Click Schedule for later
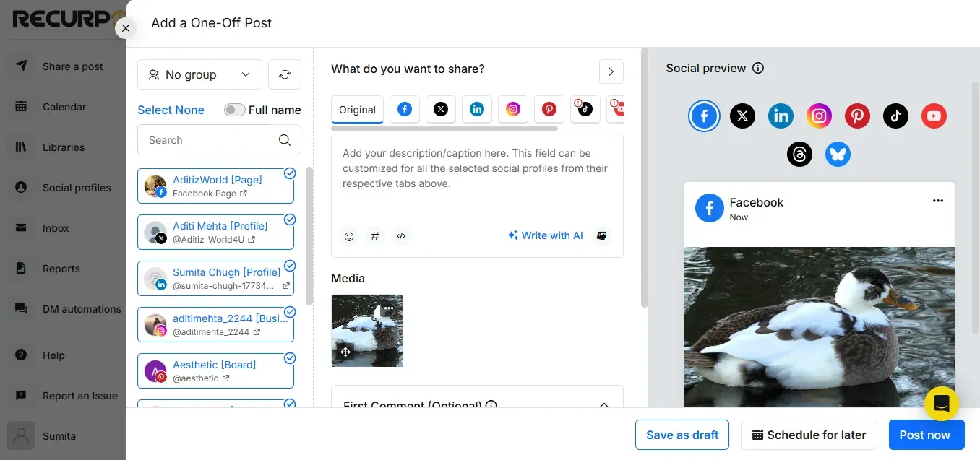The width and height of the screenshot is (980, 460). [x=809, y=435]
